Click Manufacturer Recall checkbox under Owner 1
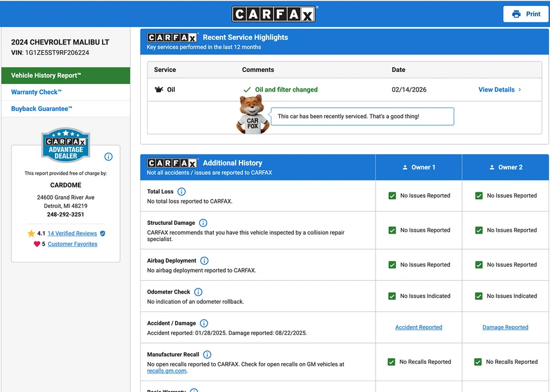This screenshot has width=550, height=392. [x=391, y=362]
